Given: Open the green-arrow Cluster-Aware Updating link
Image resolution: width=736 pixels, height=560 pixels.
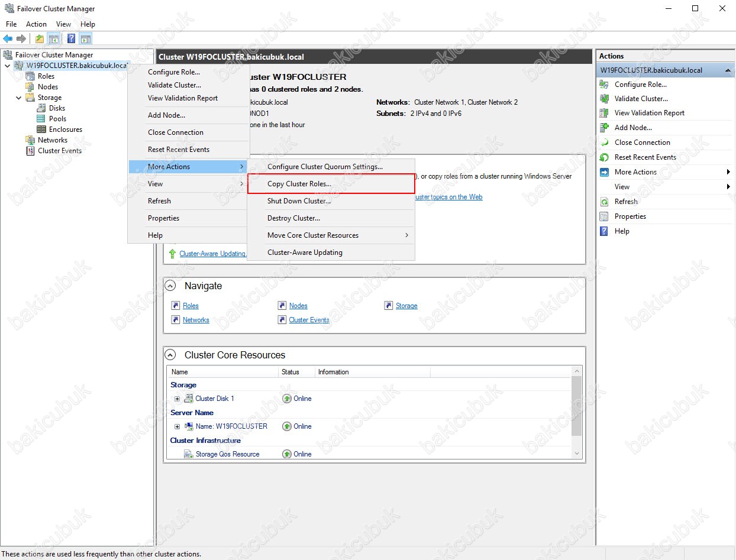Looking at the screenshot, I should point(212,254).
